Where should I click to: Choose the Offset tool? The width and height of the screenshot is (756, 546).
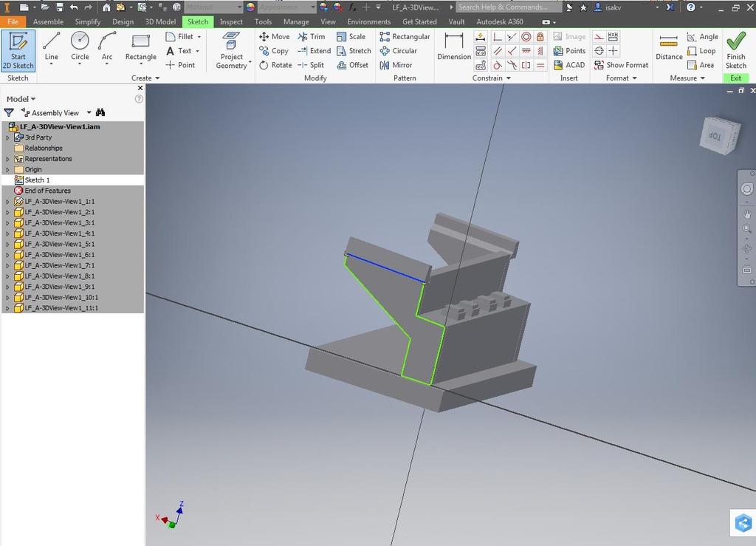[x=352, y=64]
